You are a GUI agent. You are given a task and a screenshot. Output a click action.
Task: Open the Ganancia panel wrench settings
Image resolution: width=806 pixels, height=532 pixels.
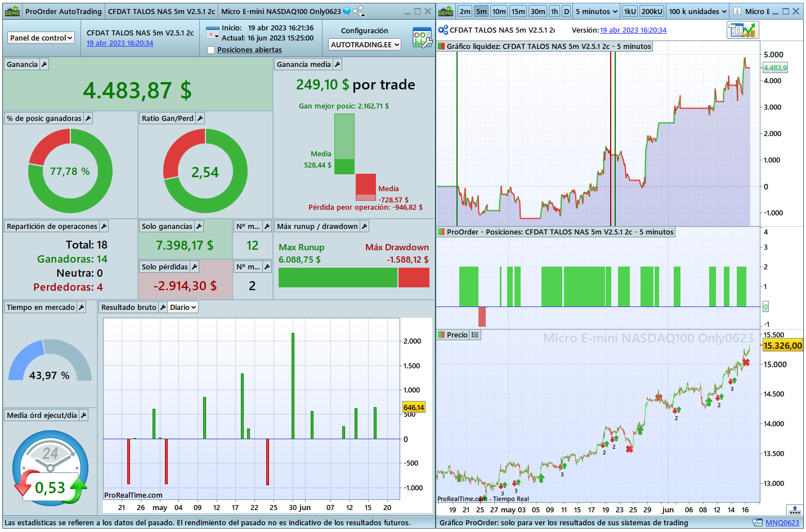(x=44, y=65)
